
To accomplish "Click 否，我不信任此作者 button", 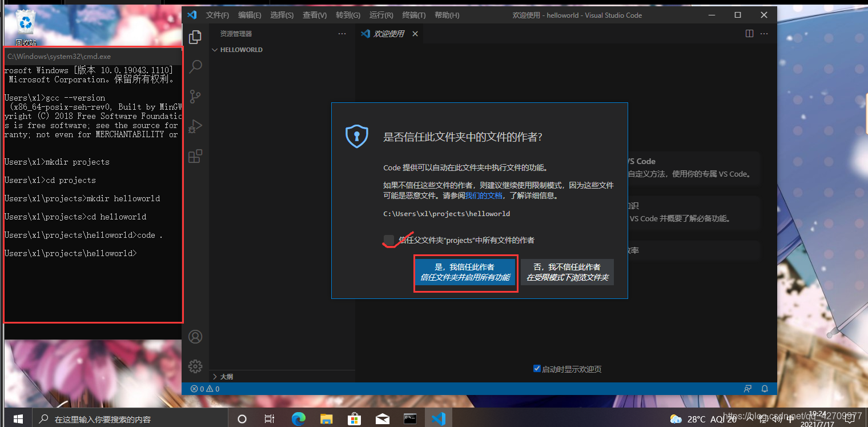I will click(x=567, y=272).
